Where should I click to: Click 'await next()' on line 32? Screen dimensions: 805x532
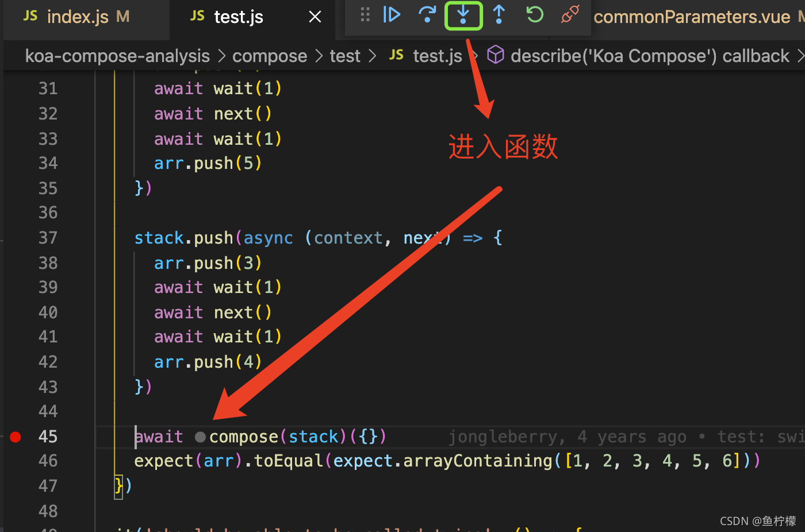213,114
